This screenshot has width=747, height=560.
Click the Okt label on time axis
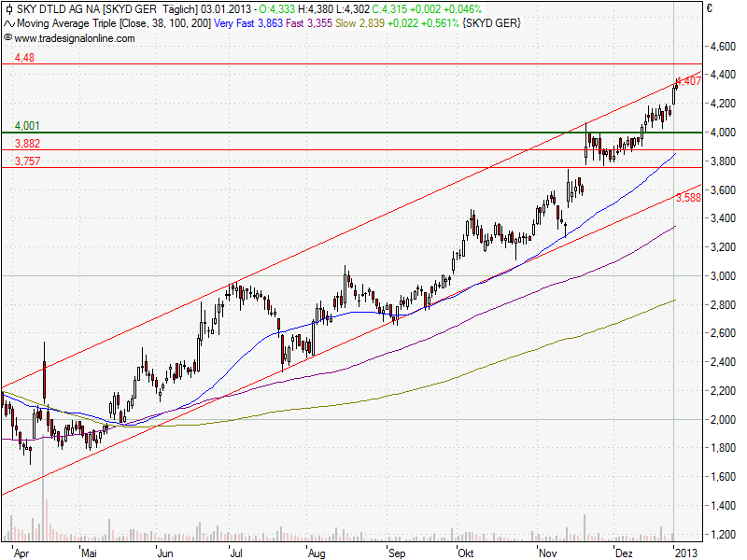465,553
